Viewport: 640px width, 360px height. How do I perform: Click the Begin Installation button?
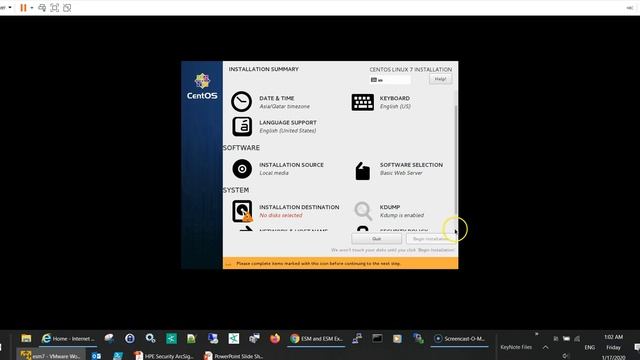(x=431, y=238)
